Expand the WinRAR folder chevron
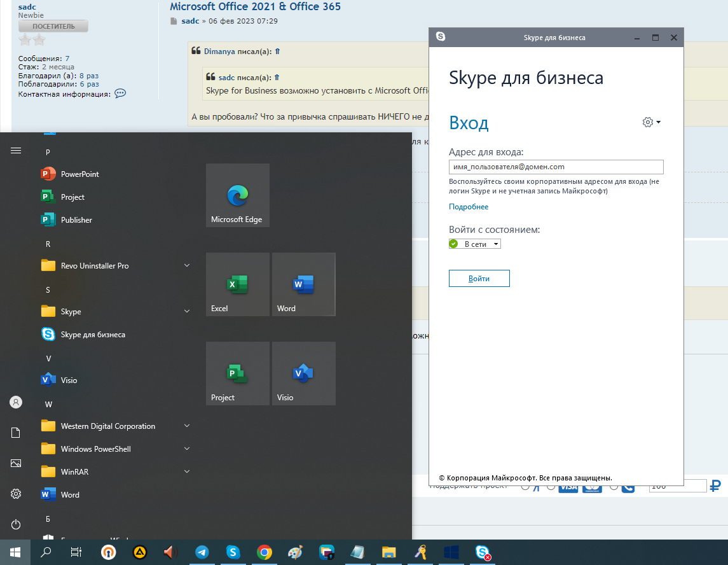The height and width of the screenshot is (565, 728). pyautogui.click(x=187, y=471)
